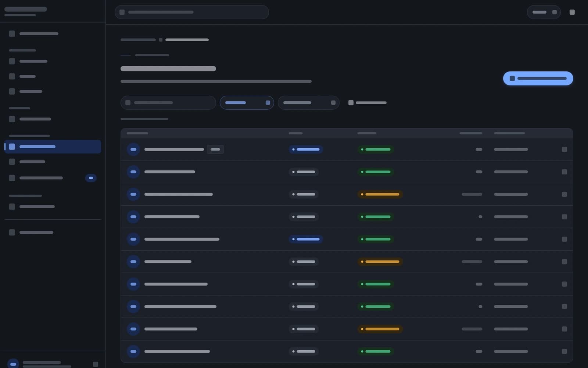Click the filter search box above the table

(x=168, y=103)
